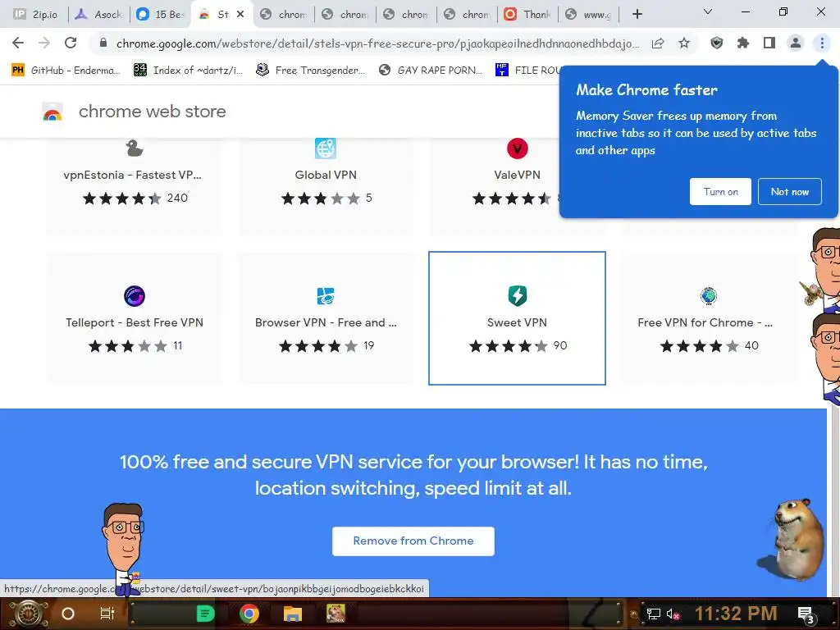Open the GitHub - Enderma bookmark
The image size is (840, 630).
[66, 70]
